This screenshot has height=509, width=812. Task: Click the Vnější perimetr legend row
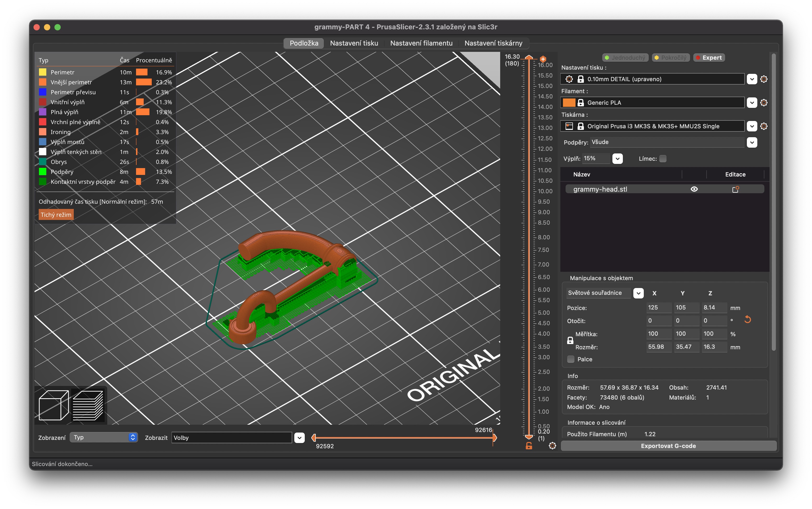tap(105, 82)
